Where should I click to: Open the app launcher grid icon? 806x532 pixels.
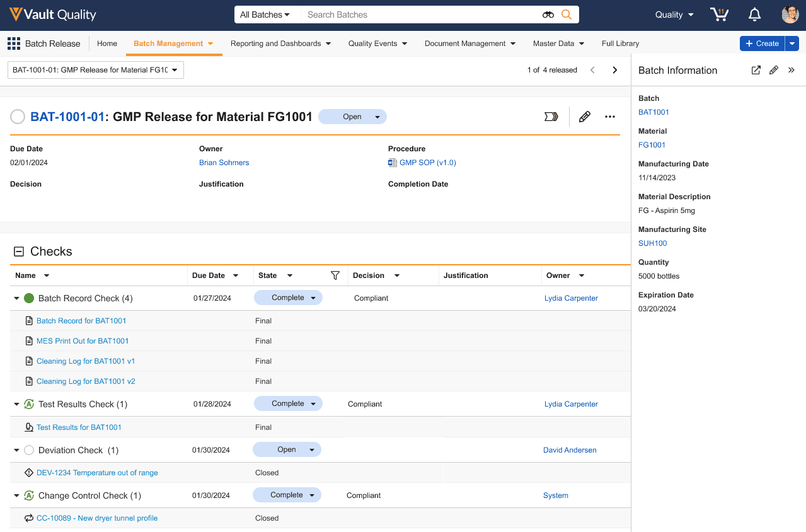click(13, 43)
